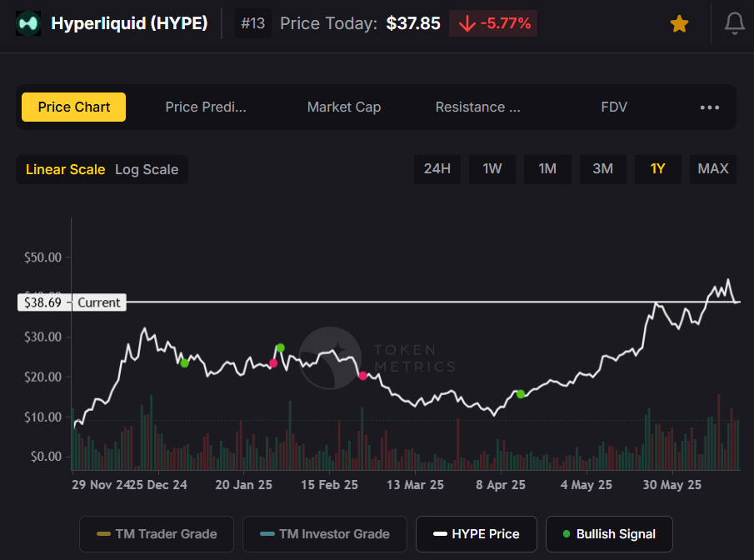Click the 4 May 25 date axis label
Screen dimensions: 754x560
pyautogui.click(x=587, y=484)
